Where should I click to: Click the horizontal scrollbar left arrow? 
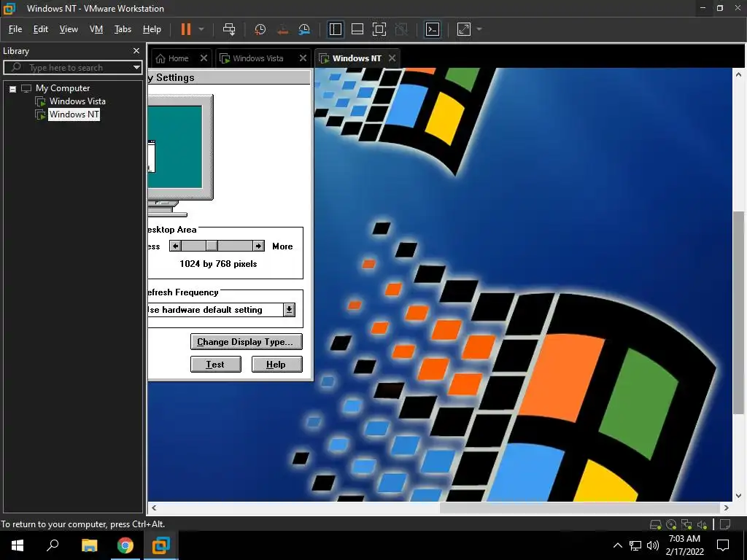coord(154,507)
